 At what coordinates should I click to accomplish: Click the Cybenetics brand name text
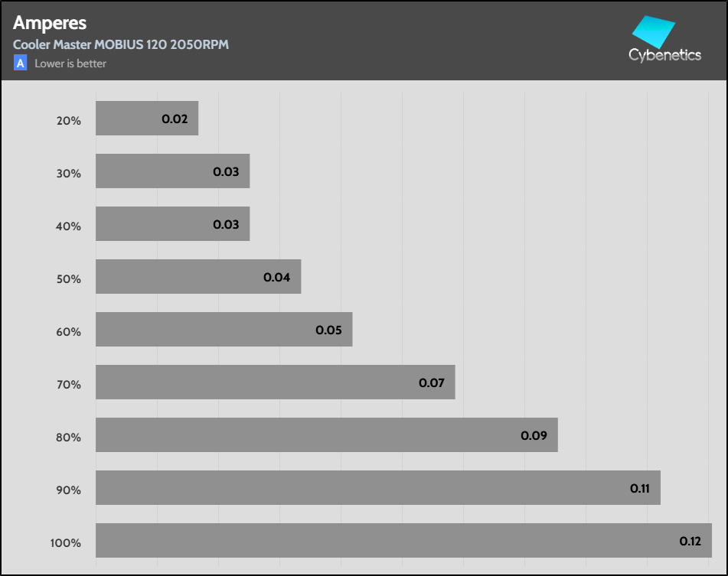pos(664,56)
